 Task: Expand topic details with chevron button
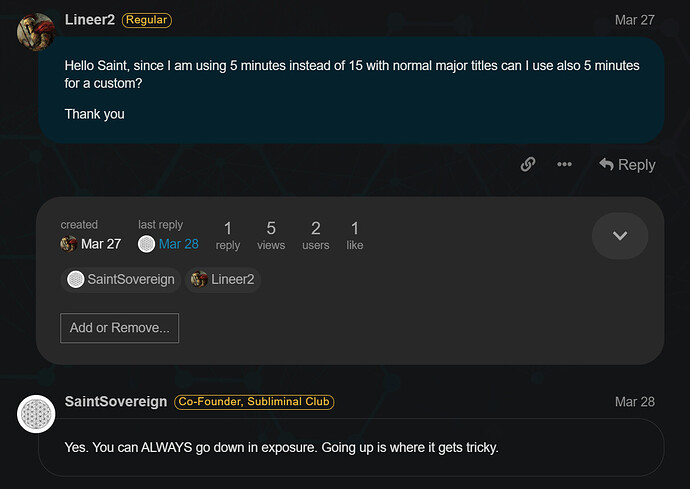point(620,235)
